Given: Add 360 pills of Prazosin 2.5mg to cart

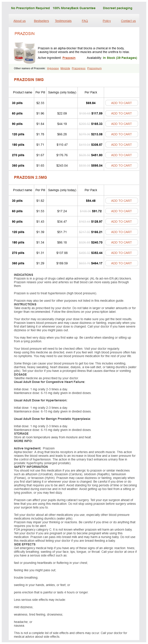Looking at the screenshot, I should point(121,263).
